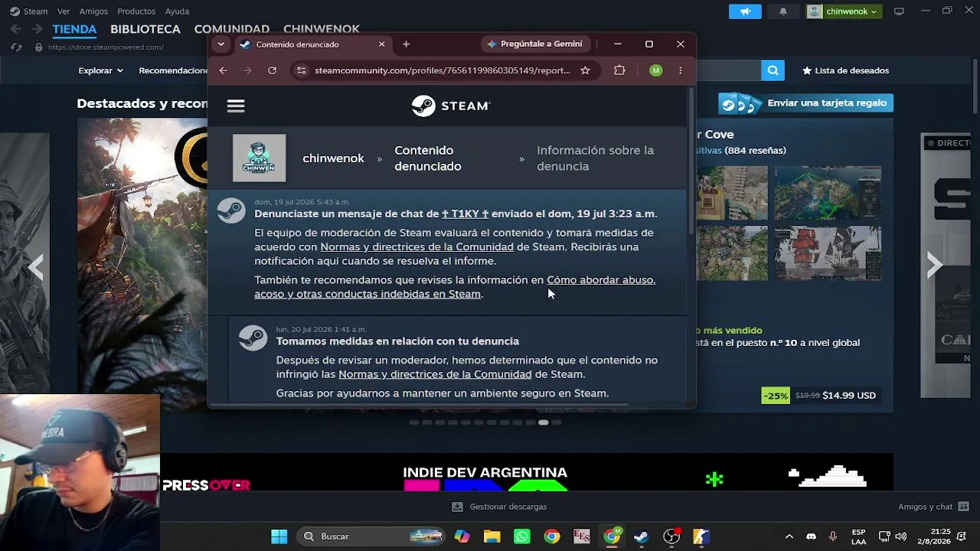Refresh the Steam store page

click(x=16, y=47)
